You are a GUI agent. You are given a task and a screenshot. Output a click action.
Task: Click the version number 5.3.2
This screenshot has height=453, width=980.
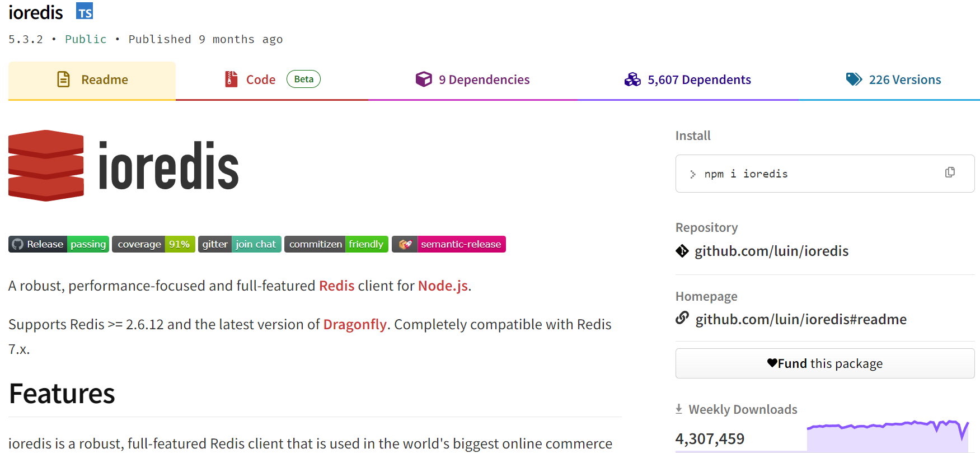pyautogui.click(x=26, y=39)
